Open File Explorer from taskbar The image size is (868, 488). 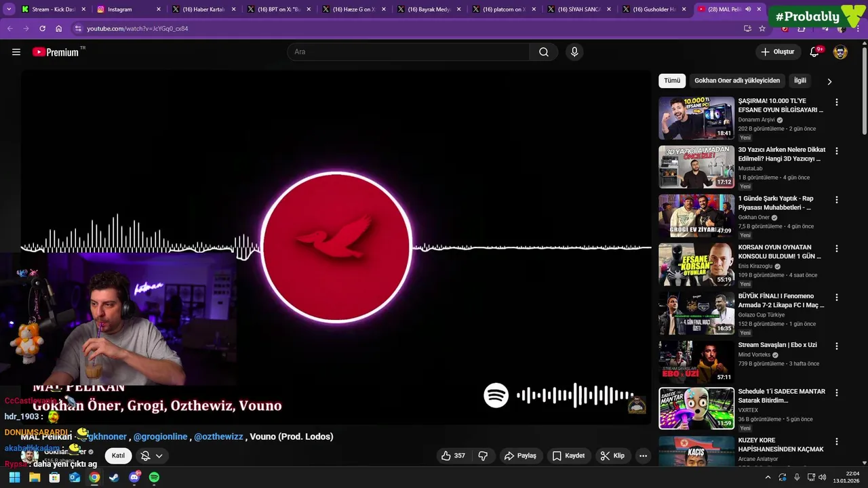coord(35,477)
